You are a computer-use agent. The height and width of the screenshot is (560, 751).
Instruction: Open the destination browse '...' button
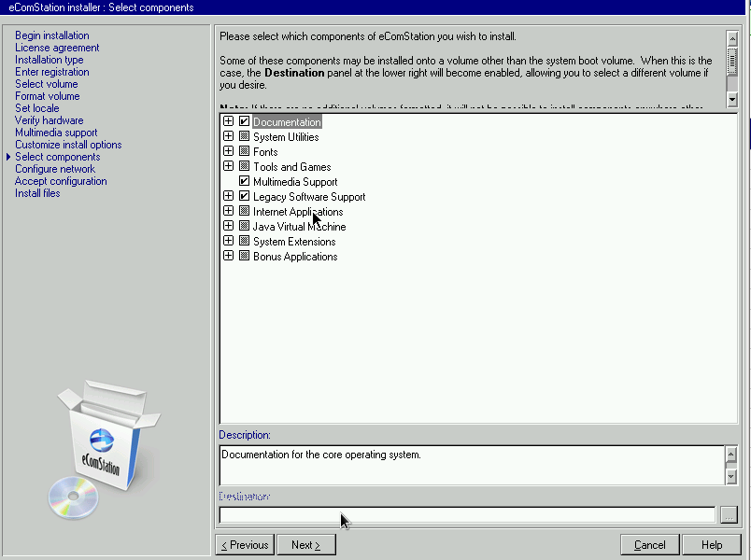(x=729, y=515)
